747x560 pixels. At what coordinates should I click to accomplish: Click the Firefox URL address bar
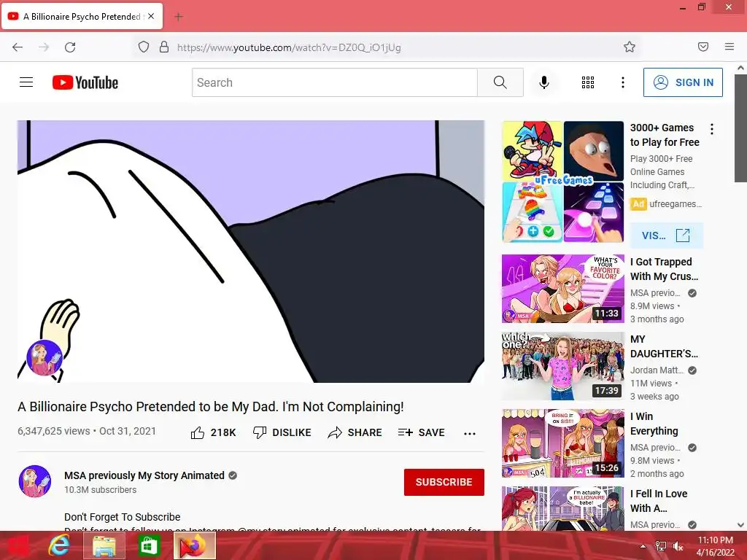pos(388,47)
